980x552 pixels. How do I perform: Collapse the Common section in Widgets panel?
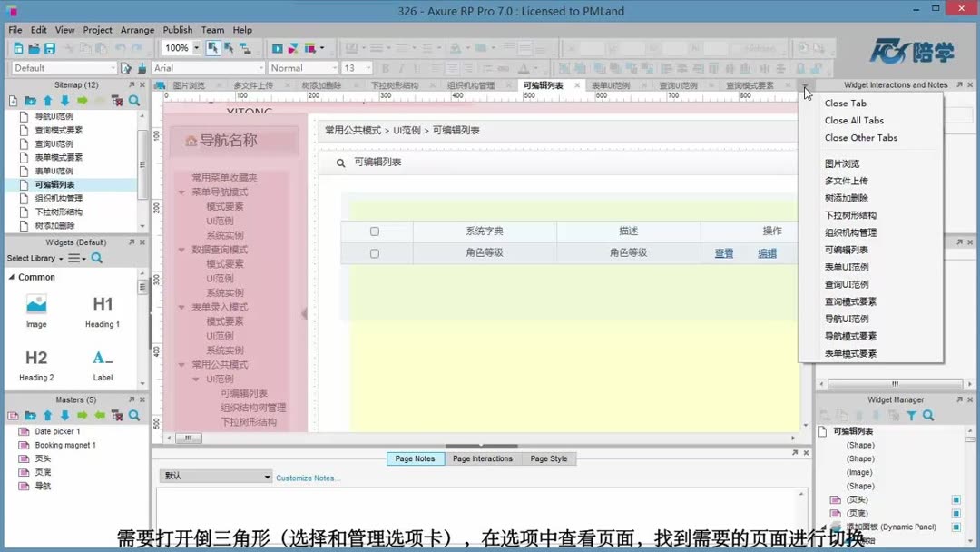(x=12, y=277)
